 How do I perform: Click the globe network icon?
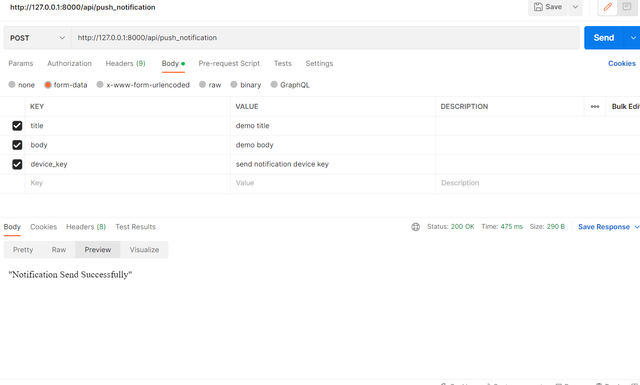tap(416, 227)
